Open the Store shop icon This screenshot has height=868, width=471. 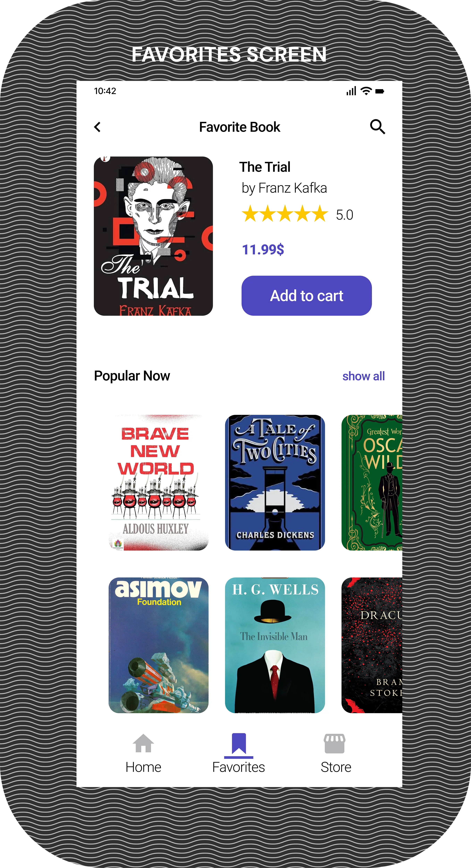coord(334,743)
